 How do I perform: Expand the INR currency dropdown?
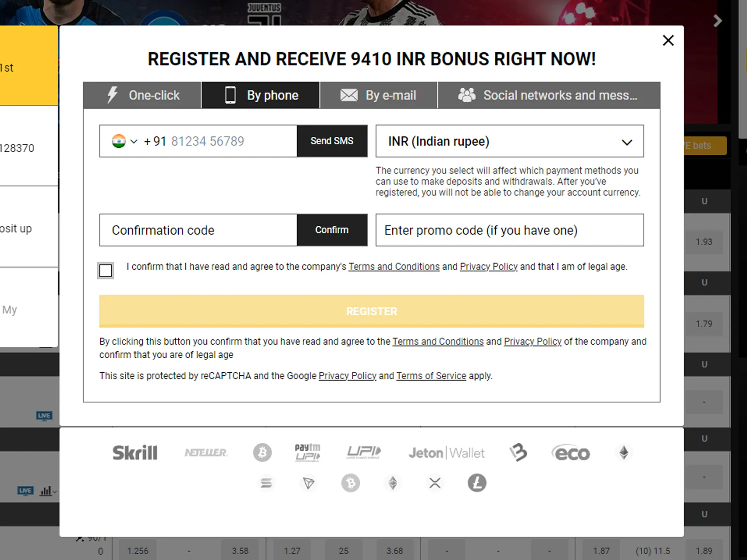point(626,141)
